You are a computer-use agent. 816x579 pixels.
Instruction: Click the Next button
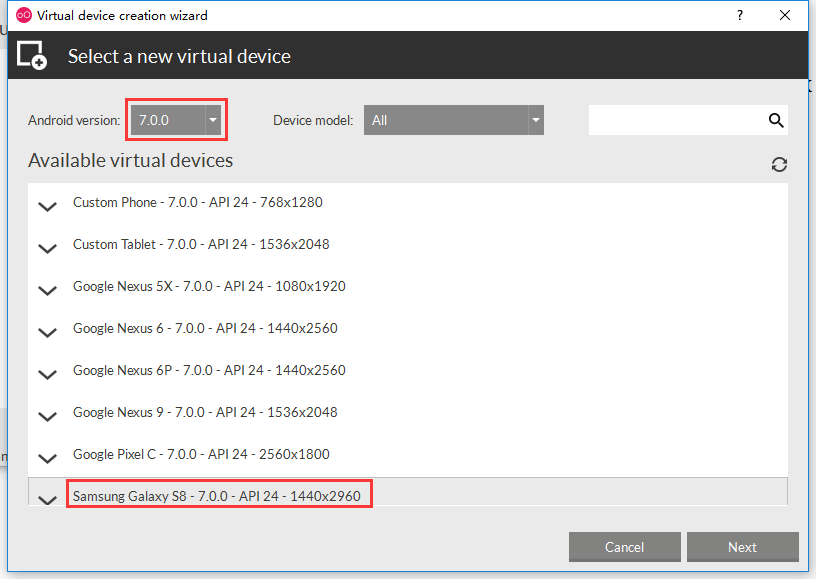click(x=743, y=547)
